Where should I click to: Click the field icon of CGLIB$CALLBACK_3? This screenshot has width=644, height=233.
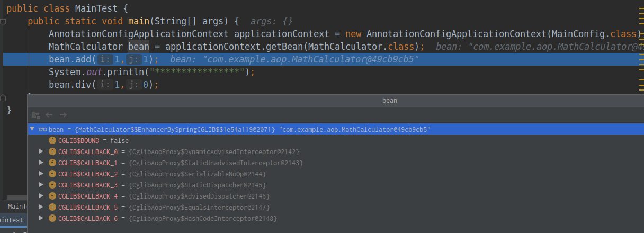(52, 185)
